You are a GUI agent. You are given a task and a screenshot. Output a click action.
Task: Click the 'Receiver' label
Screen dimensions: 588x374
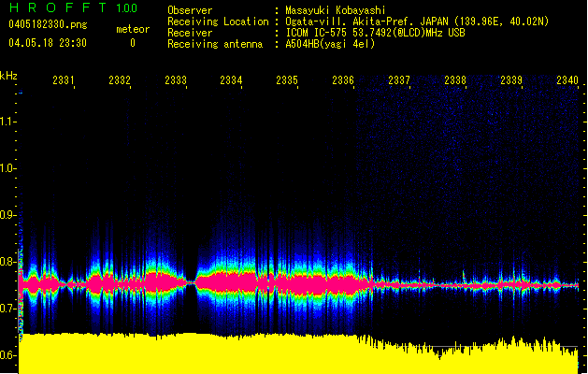pyautogui.click(x=190, y=33)
